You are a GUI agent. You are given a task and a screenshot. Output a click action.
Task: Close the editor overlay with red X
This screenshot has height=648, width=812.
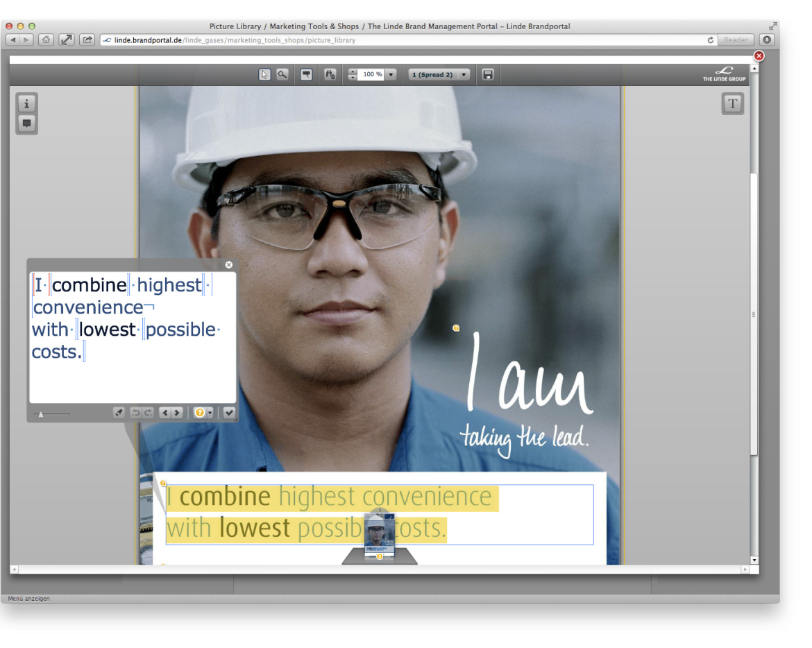759,56
